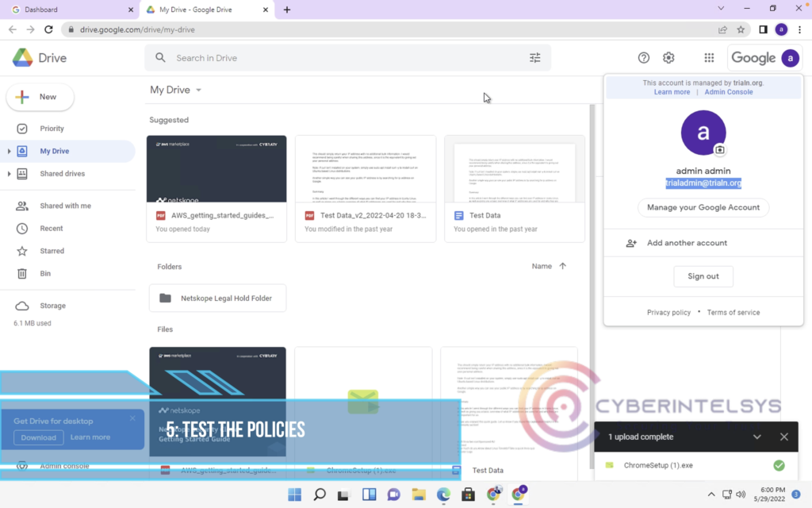Viewport: 812px width, 508px height.
Task: Open the Bin
Action: click(68, 273)
